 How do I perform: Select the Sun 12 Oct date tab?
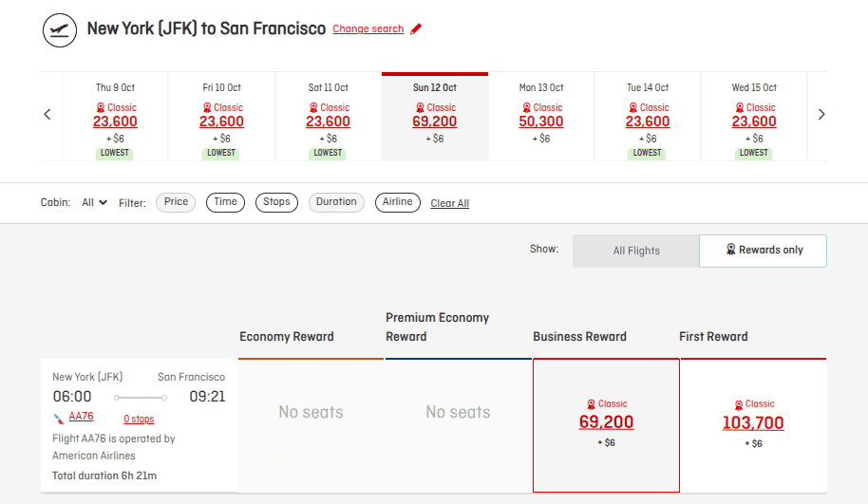pos(435,117)
